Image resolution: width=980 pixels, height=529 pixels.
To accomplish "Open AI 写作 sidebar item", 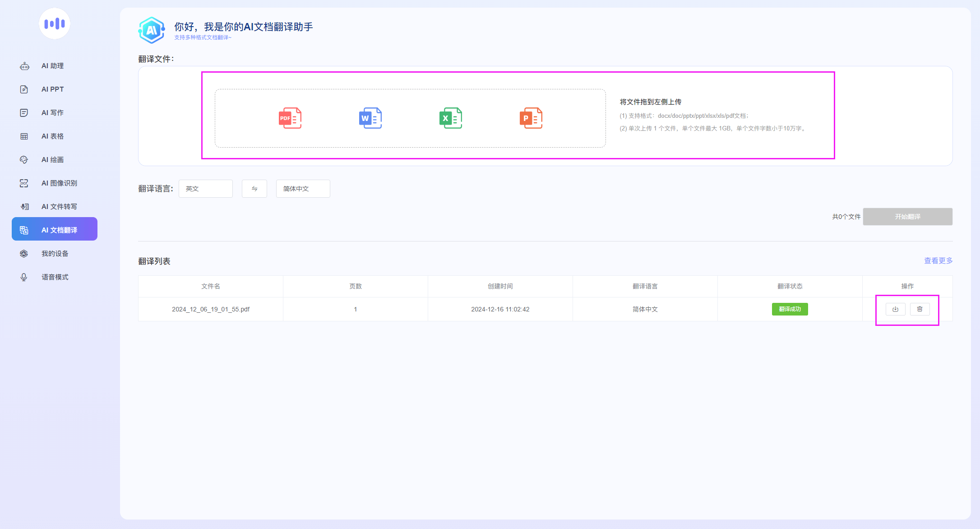I will point(52,113).
